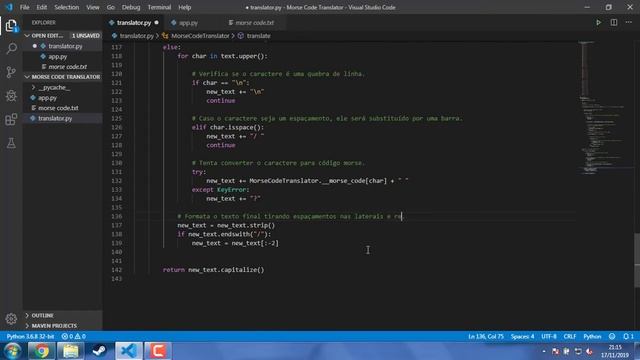Open File Explorer from taskbar
The width and height of the screenshot is (640, 360).
71,351
